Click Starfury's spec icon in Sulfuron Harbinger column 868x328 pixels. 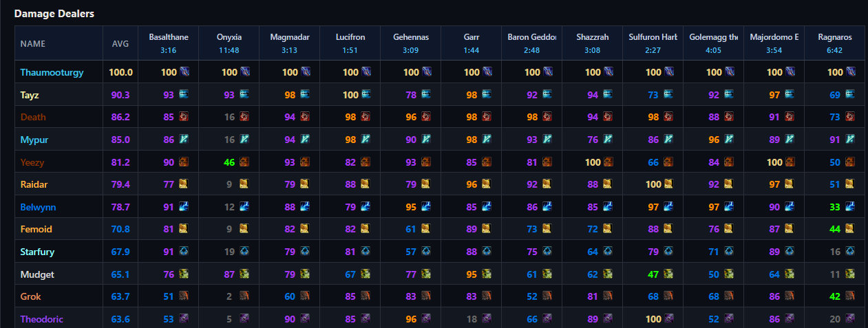click(668, 252)
